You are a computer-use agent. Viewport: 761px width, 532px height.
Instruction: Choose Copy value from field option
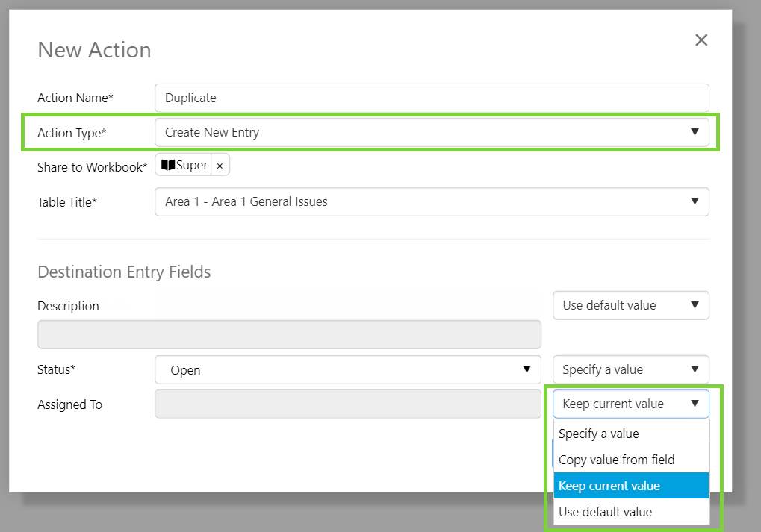617,460
